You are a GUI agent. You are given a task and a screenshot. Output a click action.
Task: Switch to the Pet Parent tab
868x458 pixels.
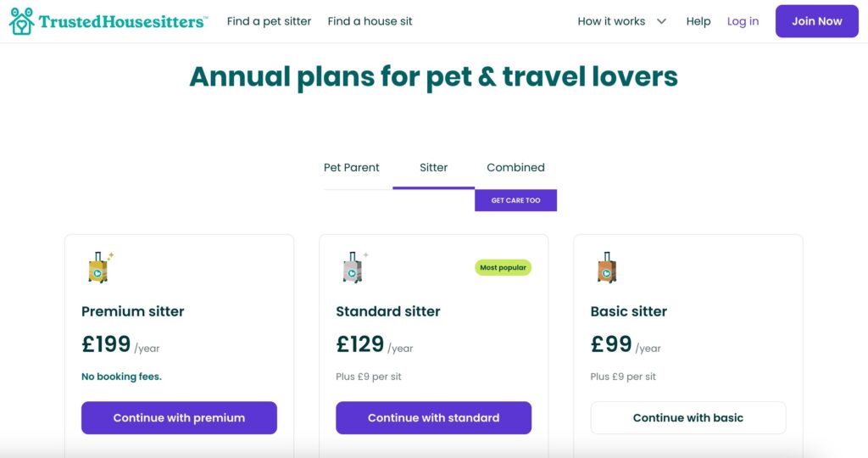pyautogui.click(x=352, y=167)
